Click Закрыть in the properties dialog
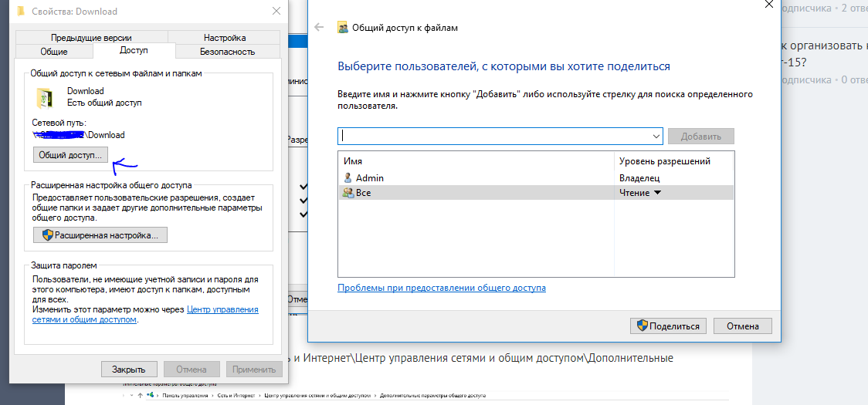 128,369
